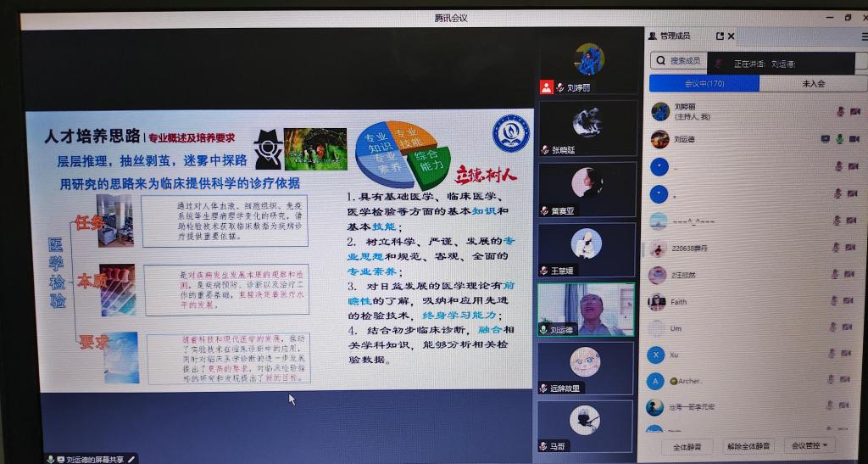
Task: Select 刘运德's active video thumbnail
Action: [587, 309]
